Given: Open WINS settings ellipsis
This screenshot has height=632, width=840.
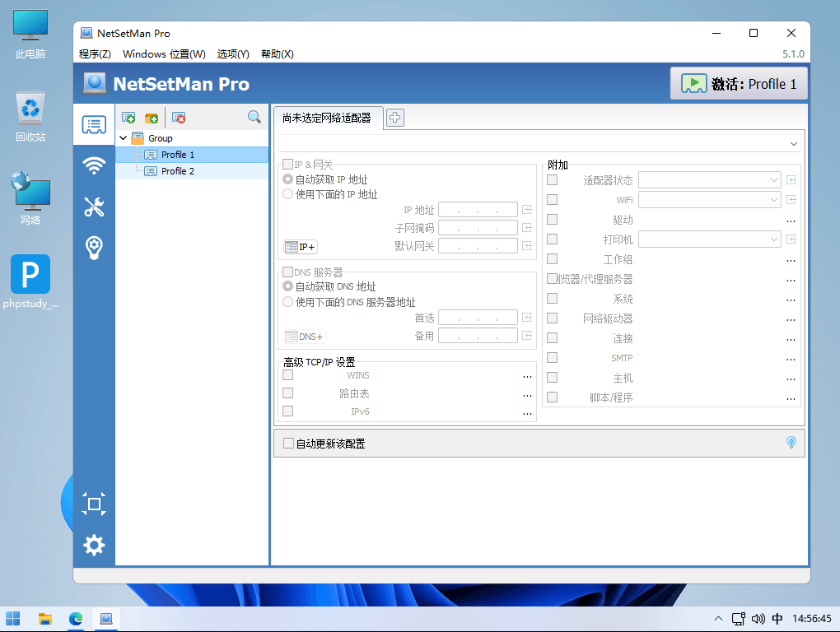Looking at the screenshot, I should [x=527, y=376].
